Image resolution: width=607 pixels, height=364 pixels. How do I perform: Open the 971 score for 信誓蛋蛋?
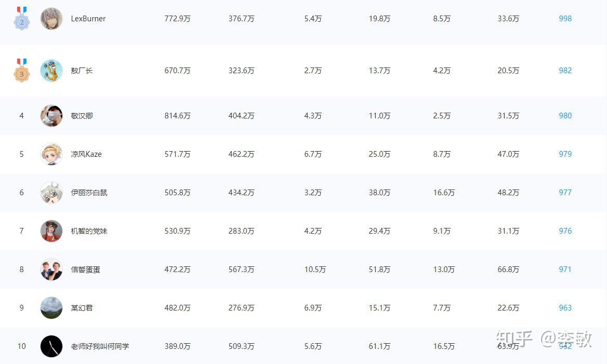click(x=565, y=269)
